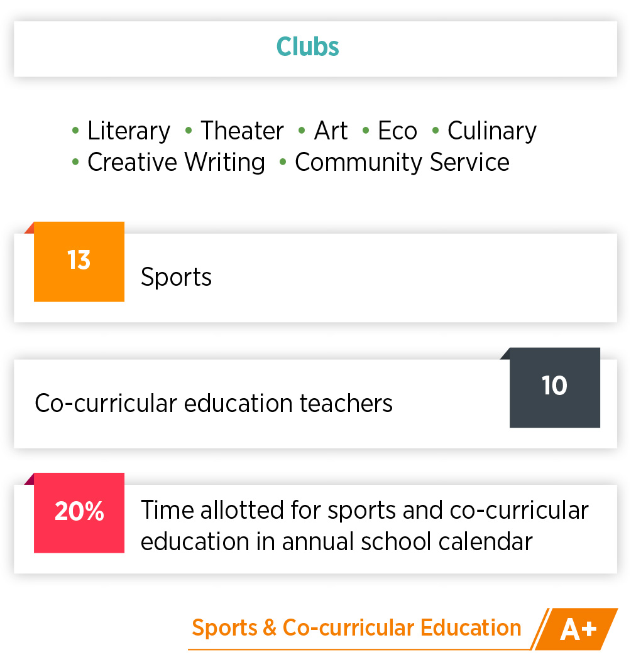Select the Literary club item
Screen dimensions: 636x672
[x=129, y=130]
